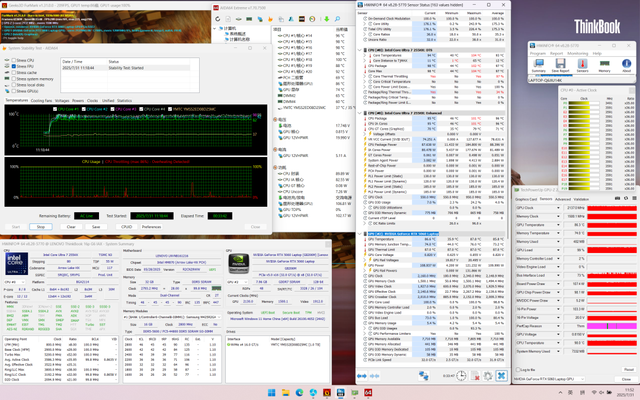Open GPU Clock sensor dropdown in GPU-Z
Image resolution: width=640 pixels, height=400 pixels.
click(x=558, y=208)
